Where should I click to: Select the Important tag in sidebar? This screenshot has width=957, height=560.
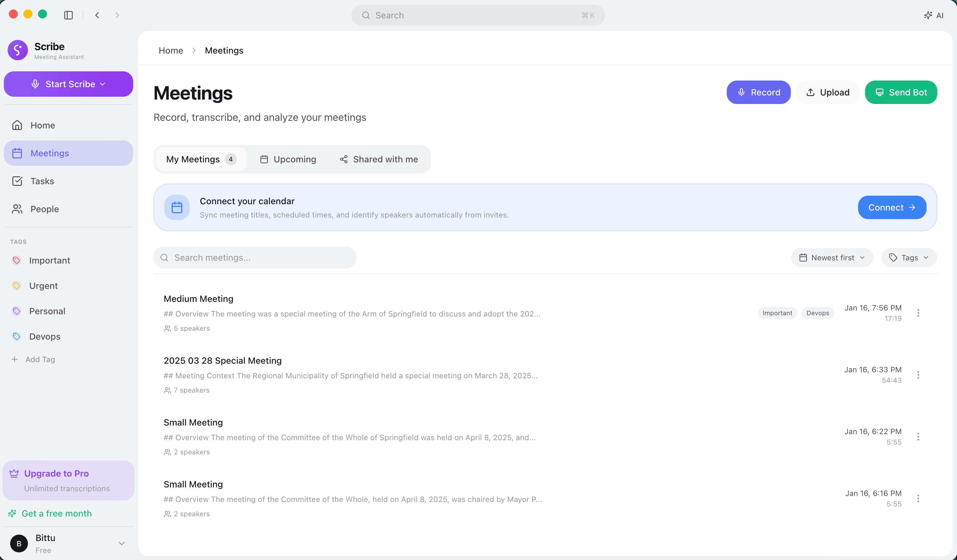(50, 260)
